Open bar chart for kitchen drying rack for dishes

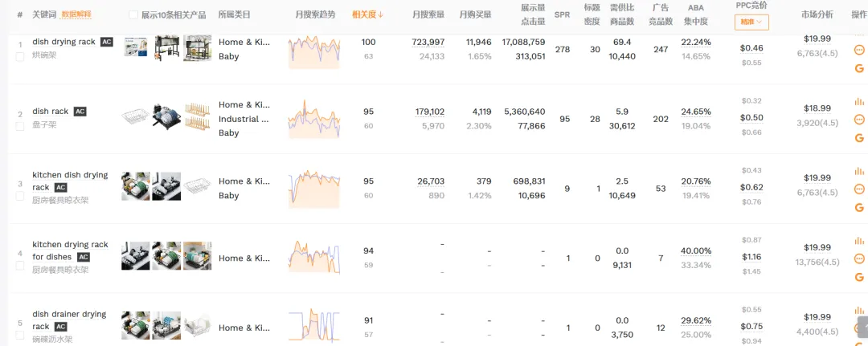(x=859, y=240)
